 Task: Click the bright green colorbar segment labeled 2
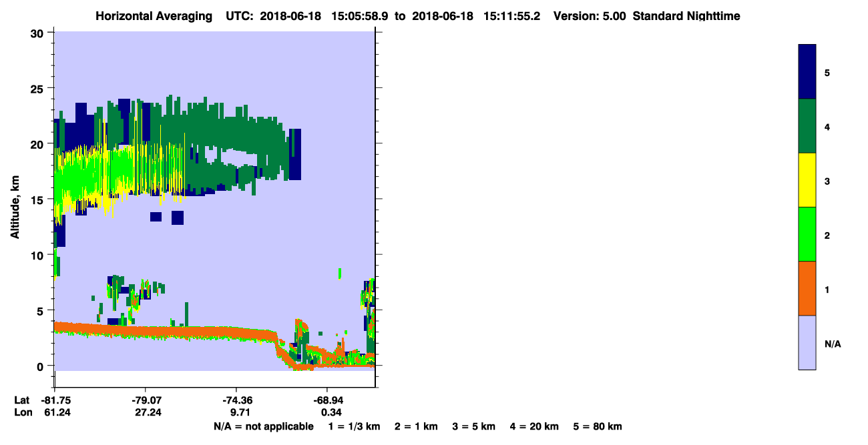tap(807, 234)
